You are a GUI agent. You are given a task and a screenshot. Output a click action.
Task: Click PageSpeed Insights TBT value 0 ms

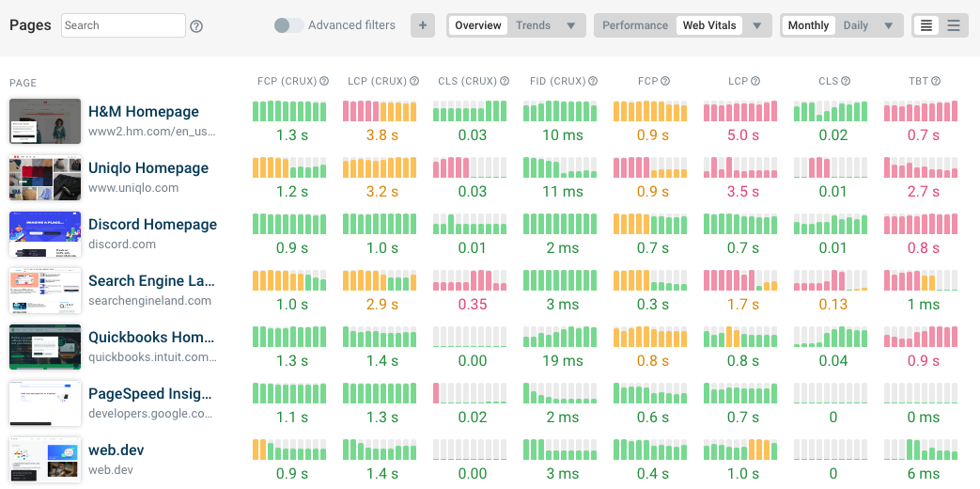coord(923,418)
